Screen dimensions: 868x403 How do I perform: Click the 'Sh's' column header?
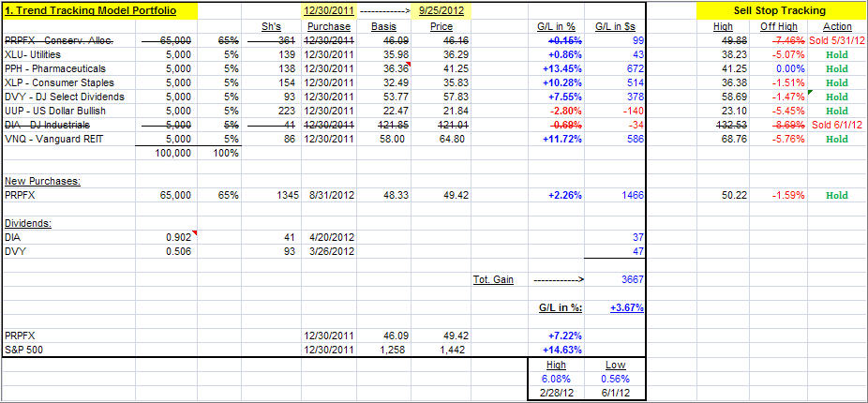tap(271, 26)
